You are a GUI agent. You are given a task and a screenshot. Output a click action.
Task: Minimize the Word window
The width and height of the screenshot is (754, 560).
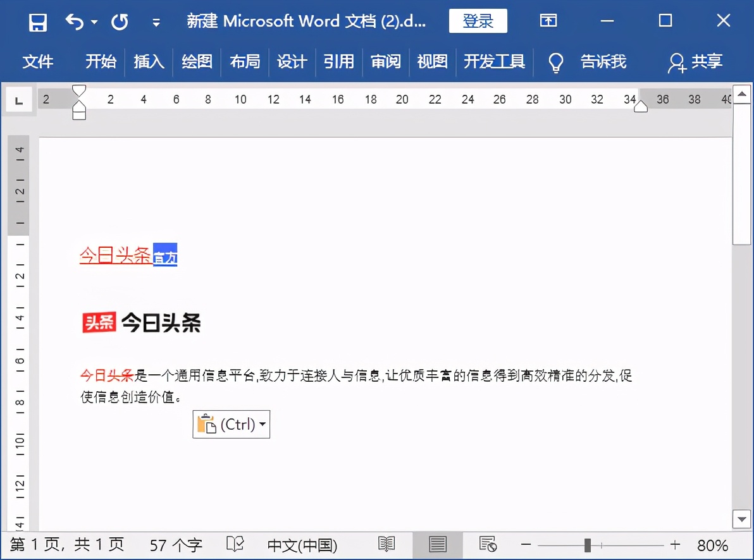coord(607,21)
